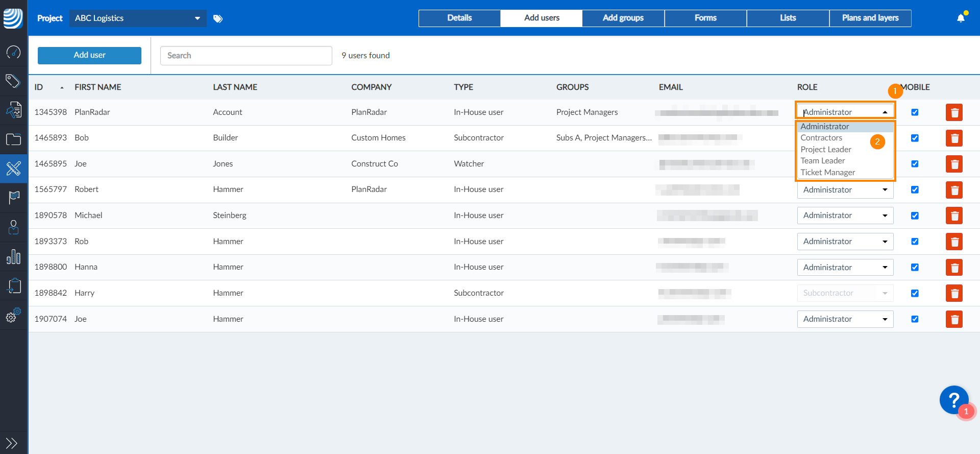Sort by the ID column header
Image resolution: width=980 pixels, height=454 pixels.
pyautogui.click(x=39, y=87)
